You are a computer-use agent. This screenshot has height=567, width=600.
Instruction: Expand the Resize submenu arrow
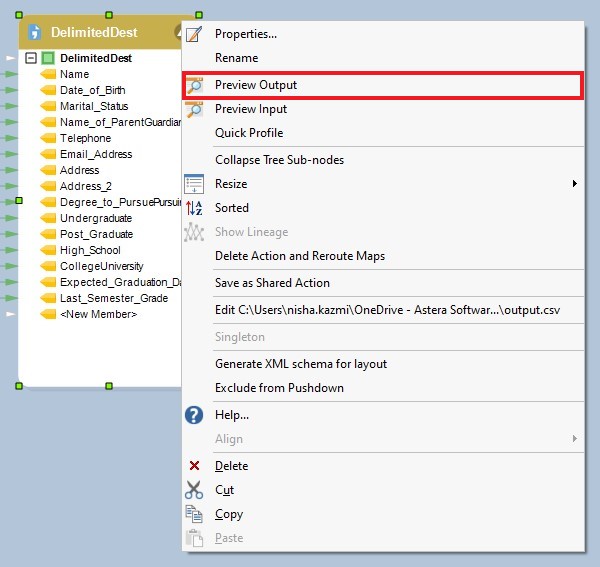coord(574,184)
